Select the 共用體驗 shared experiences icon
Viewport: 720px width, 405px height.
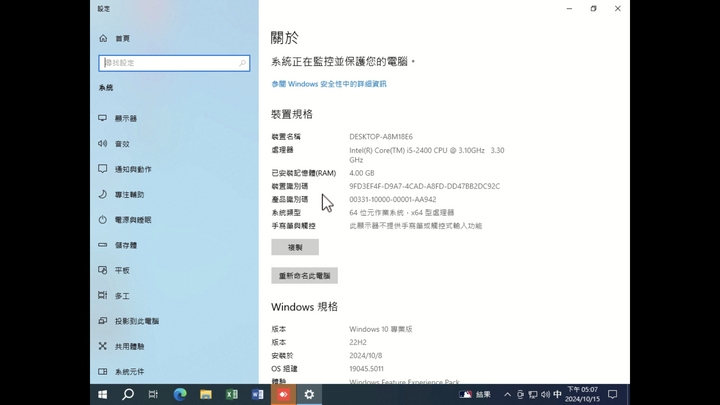[x=103, y=346]
